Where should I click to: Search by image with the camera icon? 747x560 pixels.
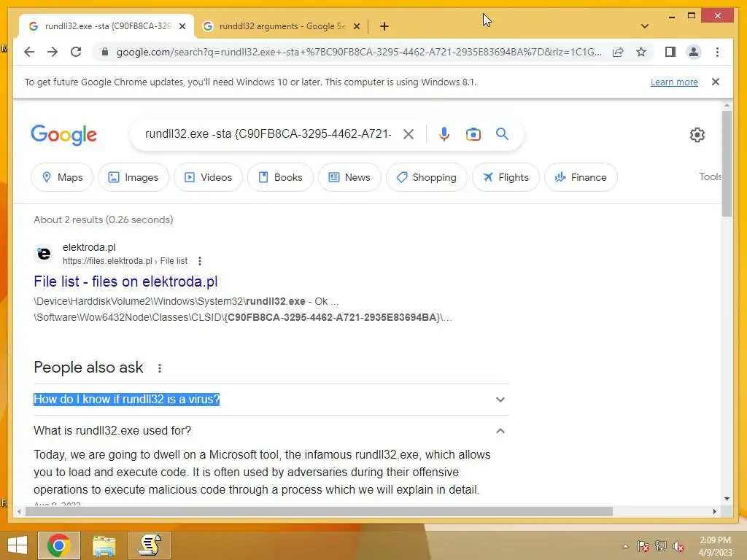click(x=473, y=134)
